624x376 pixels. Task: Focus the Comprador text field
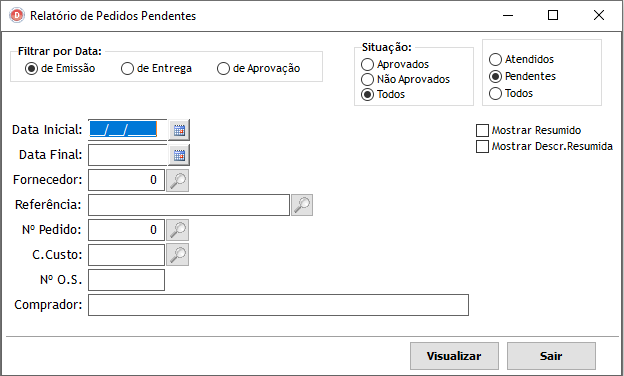278,305
